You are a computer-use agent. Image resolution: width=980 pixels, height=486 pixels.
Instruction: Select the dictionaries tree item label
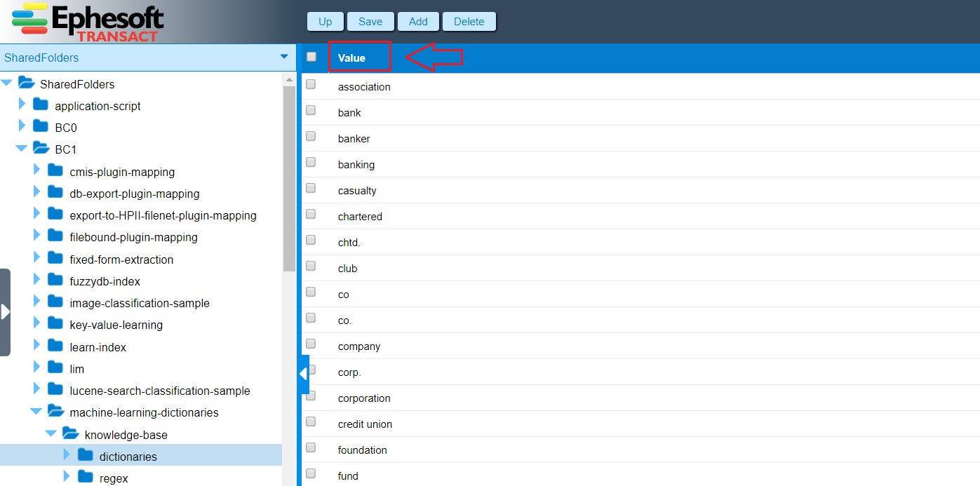[128, 457]
